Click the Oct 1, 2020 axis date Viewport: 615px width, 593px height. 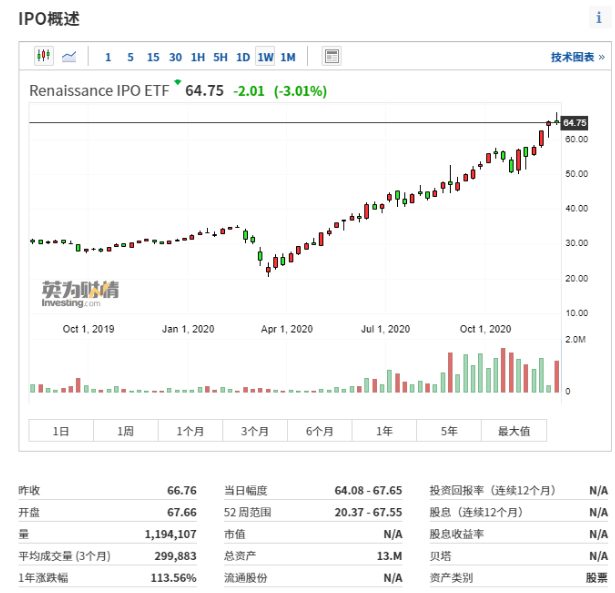click(486, 329)
